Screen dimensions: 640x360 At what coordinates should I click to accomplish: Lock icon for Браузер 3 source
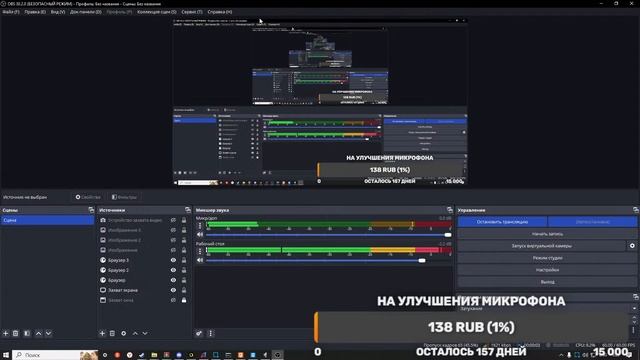click(184, 260)
